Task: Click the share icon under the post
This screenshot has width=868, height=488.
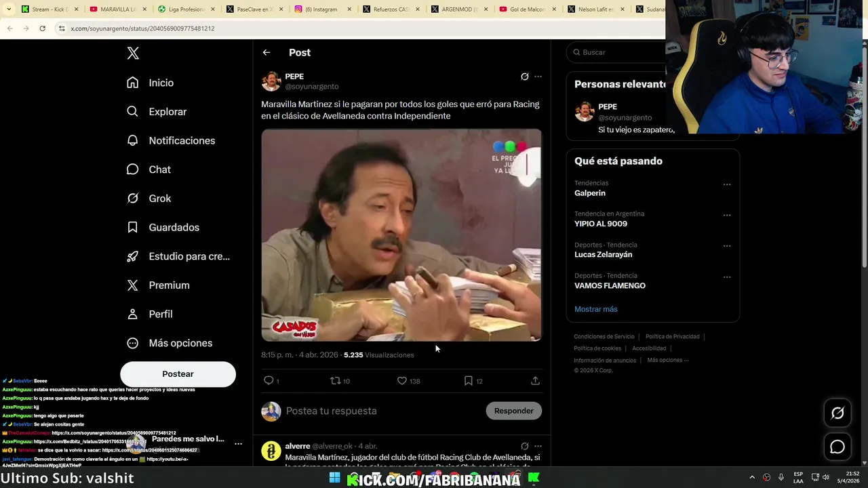Action: (535, 381)
